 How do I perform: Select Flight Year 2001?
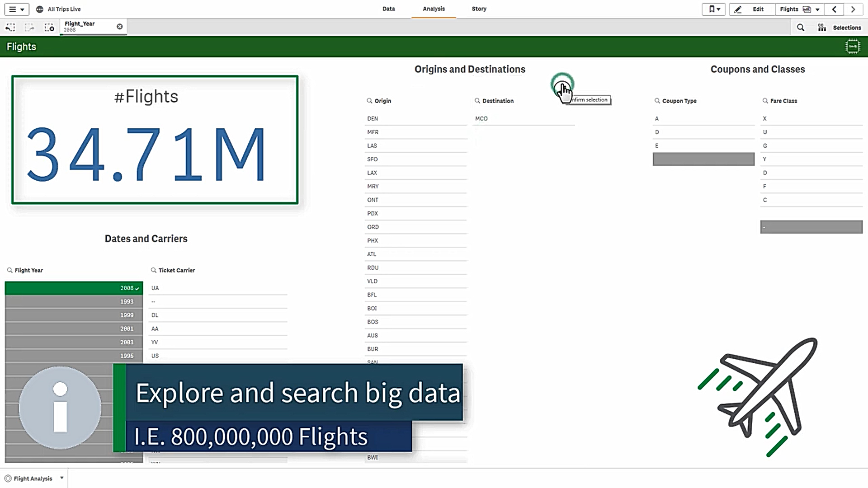point(74,328)
